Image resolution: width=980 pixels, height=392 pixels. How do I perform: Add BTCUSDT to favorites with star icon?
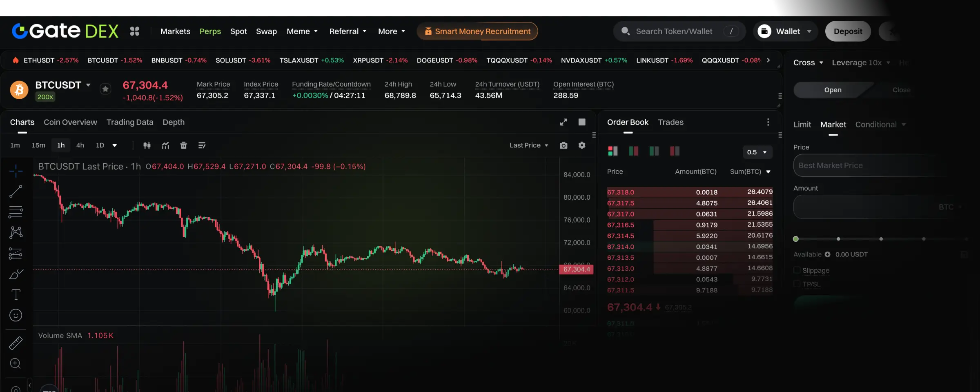[x=105, y=89]
